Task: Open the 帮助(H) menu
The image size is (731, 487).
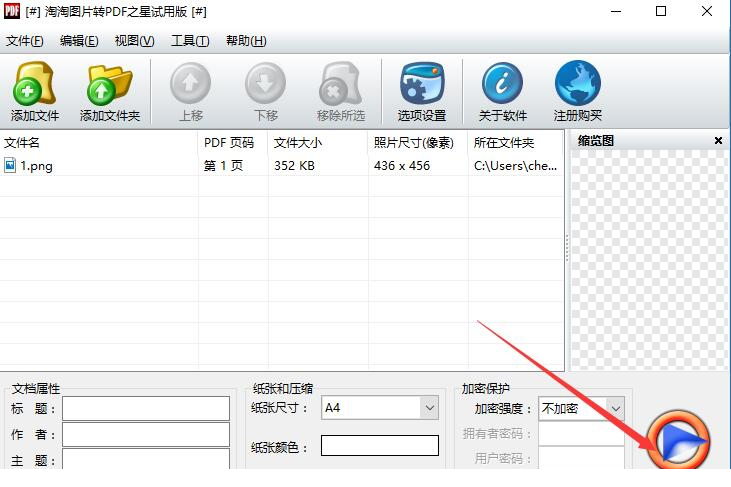Action: point(246,41)
